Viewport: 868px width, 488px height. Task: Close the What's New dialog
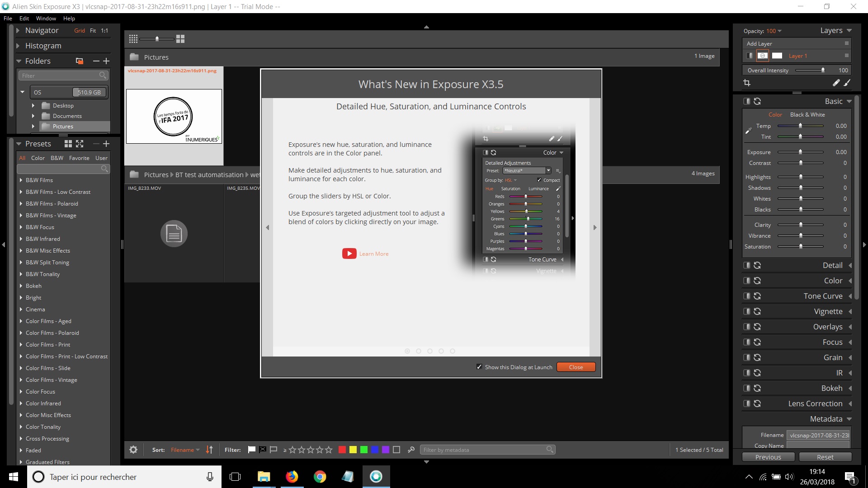[576, 367]
